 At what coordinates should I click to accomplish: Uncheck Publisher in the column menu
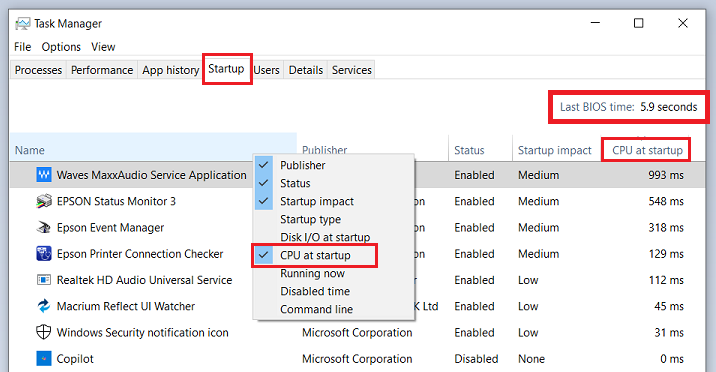coord(333,165)
